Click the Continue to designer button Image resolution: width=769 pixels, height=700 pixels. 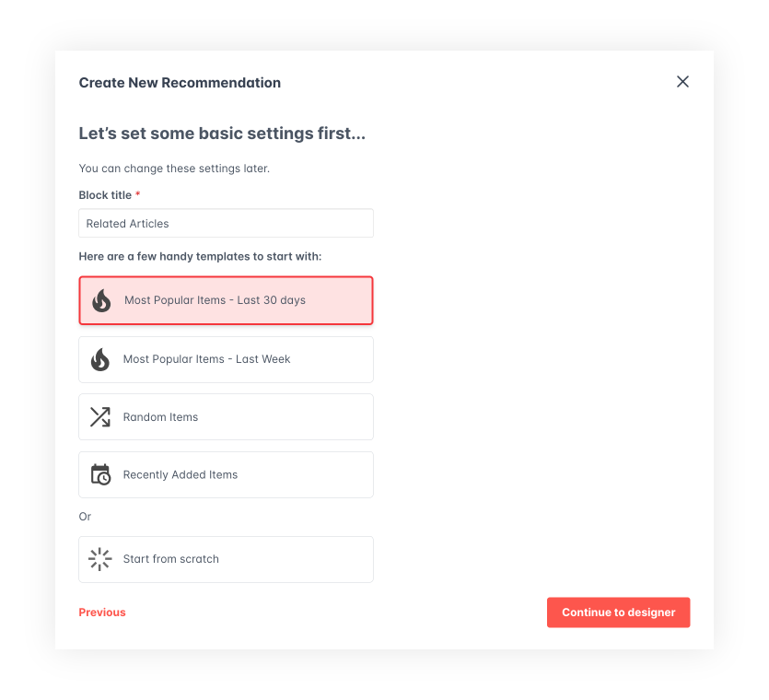click(618, 612)
